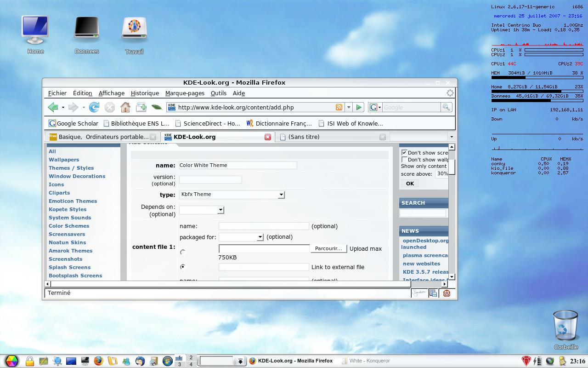The width and height of the screenshot is (588, 368).
Task: Click the green leaf toolbar icon
Action: [x=157, y=107]
